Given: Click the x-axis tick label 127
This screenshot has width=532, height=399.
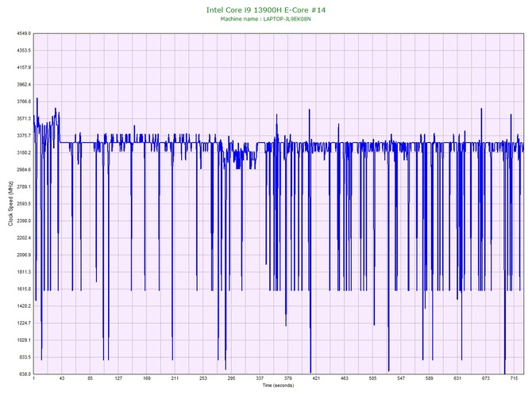Looking at the screenshot, I should 118,378.
